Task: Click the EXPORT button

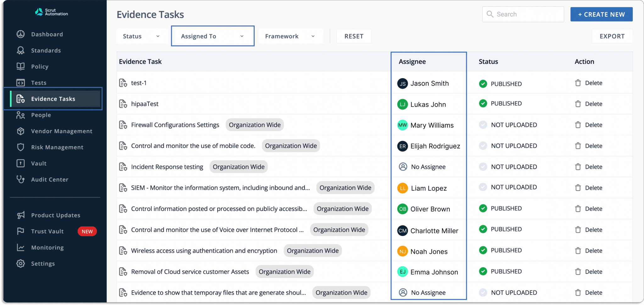Action: 612,36
